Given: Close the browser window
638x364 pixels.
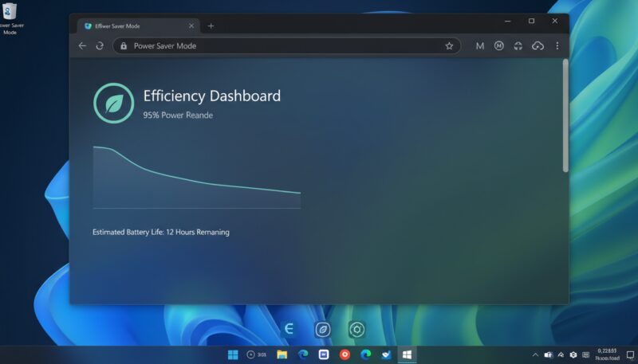Looking at the screenshot, I should tap(554, 22).
